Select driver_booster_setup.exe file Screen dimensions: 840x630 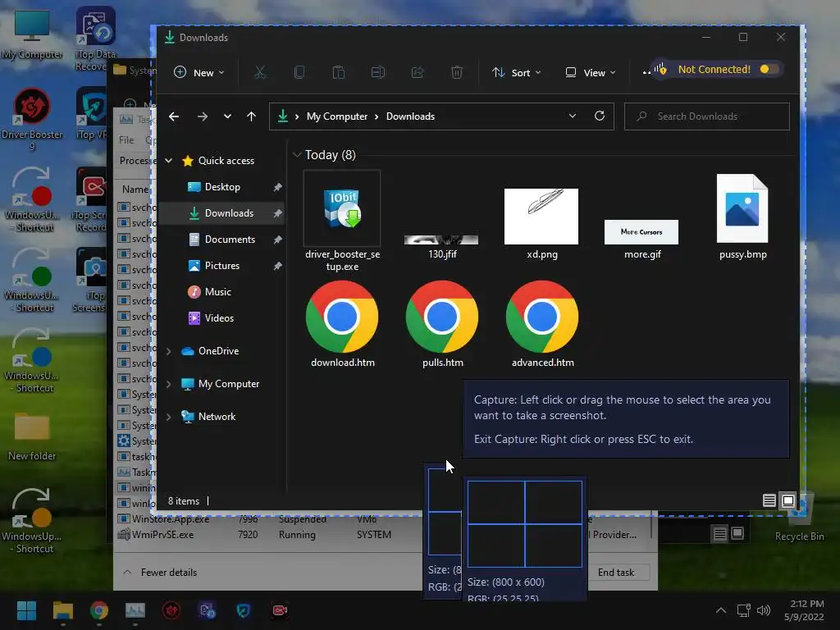pyautogui.click(x=342, y=221)
